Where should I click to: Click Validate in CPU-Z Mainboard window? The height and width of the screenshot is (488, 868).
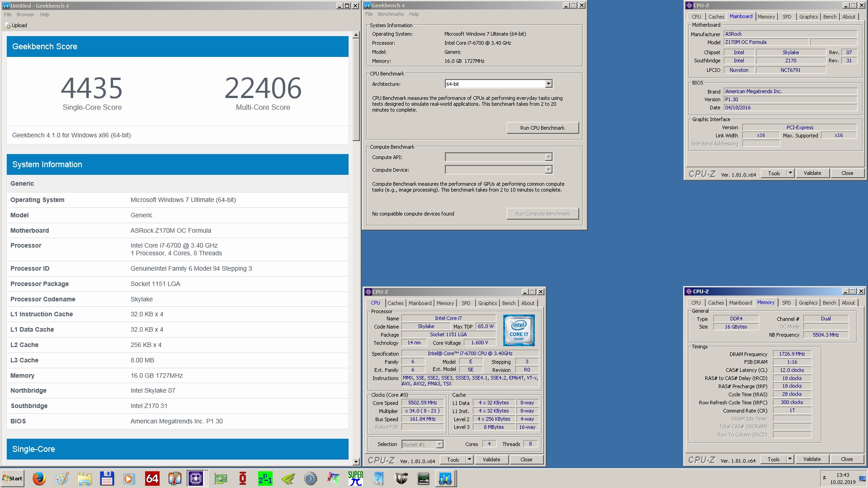click(812, 173)
